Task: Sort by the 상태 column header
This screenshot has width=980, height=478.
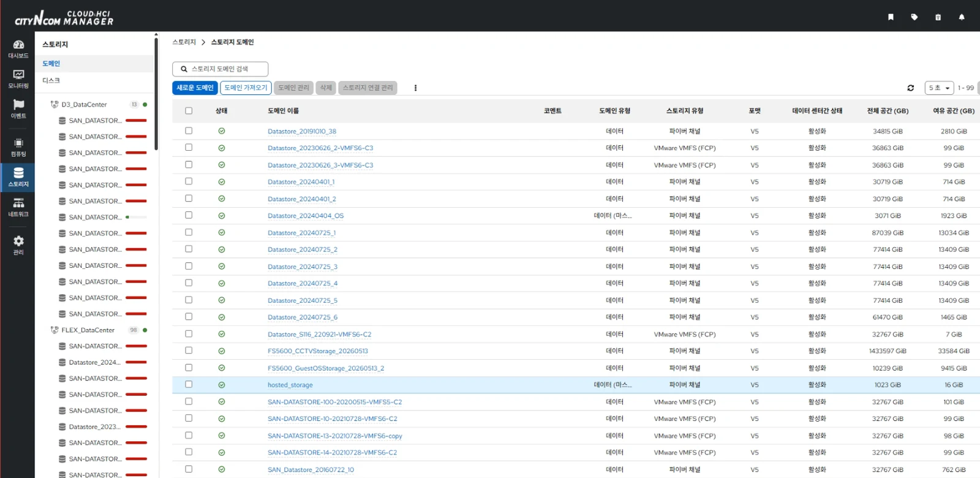Action: pos(222,111)
